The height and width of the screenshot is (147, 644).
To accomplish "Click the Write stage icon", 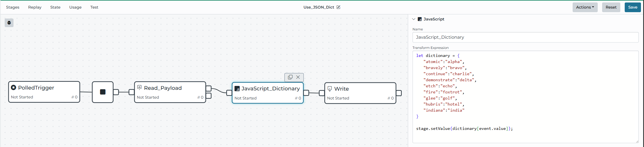I will pos(330,89).
